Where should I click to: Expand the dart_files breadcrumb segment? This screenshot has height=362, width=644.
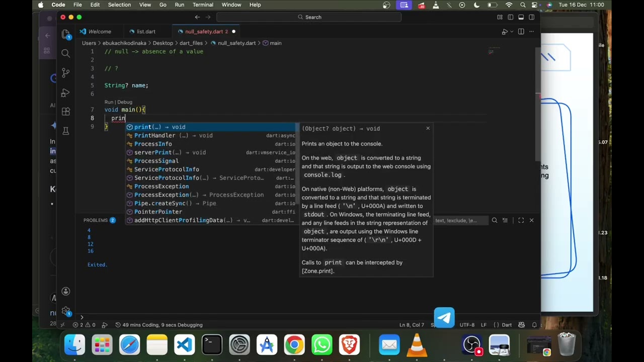point(191,43)
